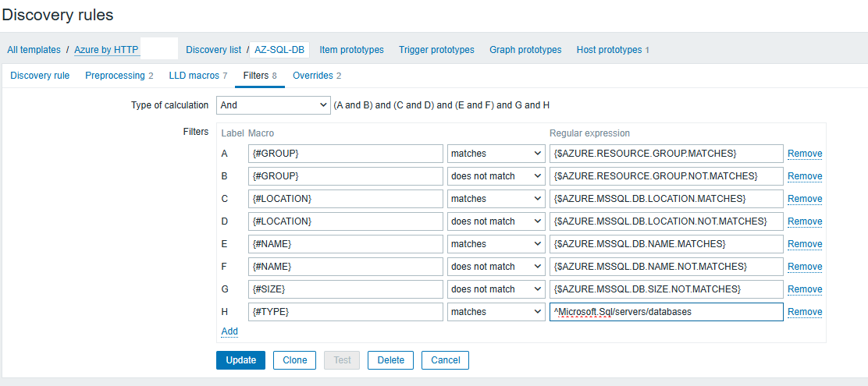The height and width of the screenshot is (386, 868).
Task: Click the Update button
Action: point(240,360)
